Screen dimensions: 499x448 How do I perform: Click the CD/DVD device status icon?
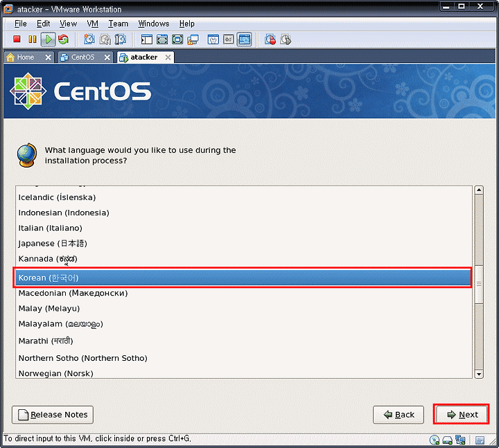tap(435, 440)
